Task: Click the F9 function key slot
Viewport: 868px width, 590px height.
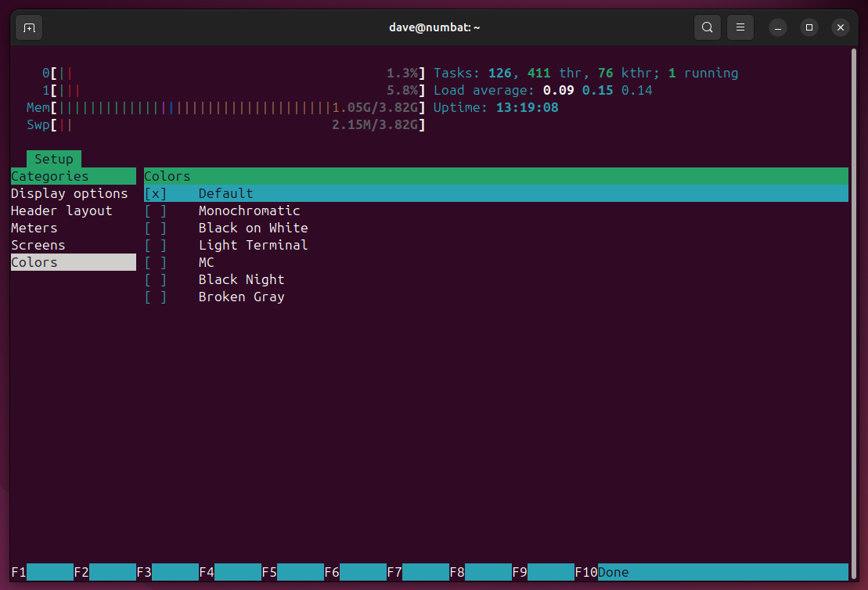Action: pyautogui.click(x=543, y=572)
